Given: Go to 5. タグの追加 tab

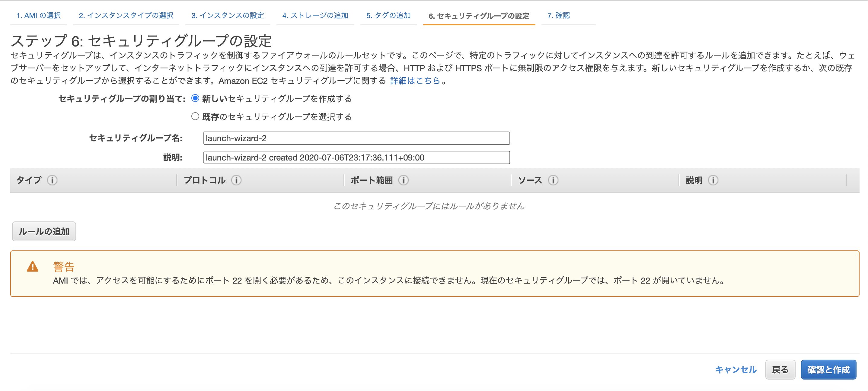Looking at the screenshot, I should click(388, 15).
